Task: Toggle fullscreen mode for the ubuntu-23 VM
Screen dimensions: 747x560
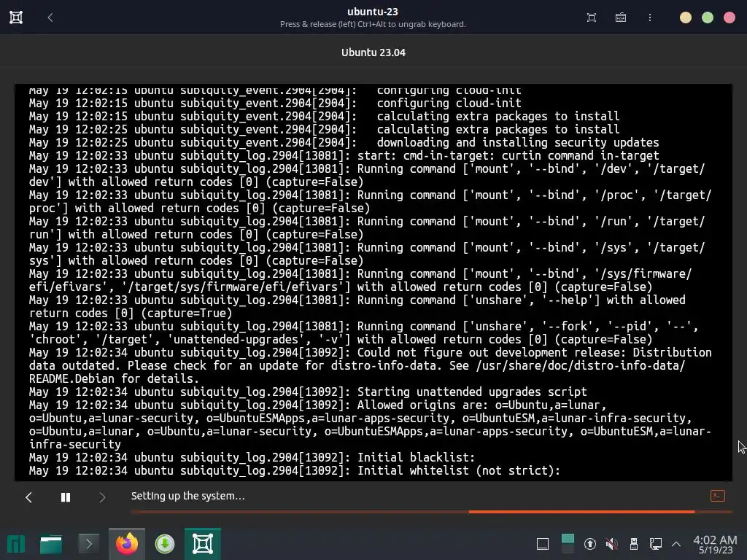Action: pyautogui.click(x=591, y=17)
